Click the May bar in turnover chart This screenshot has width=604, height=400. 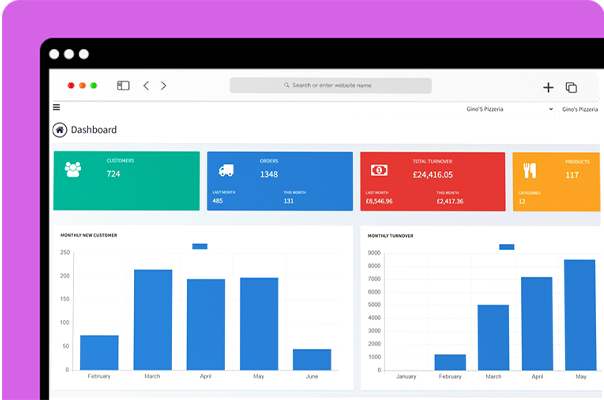[x=580, y=315]
